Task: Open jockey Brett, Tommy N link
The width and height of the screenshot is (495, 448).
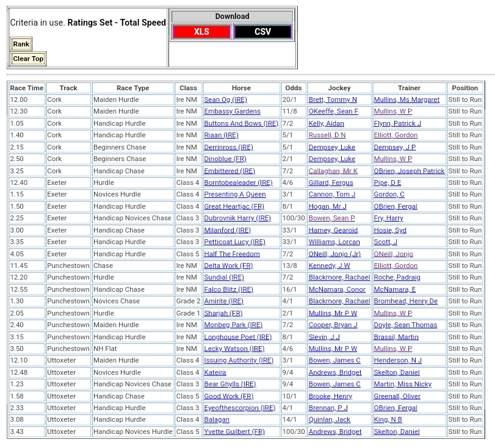Action: click(x=333, y=99)
